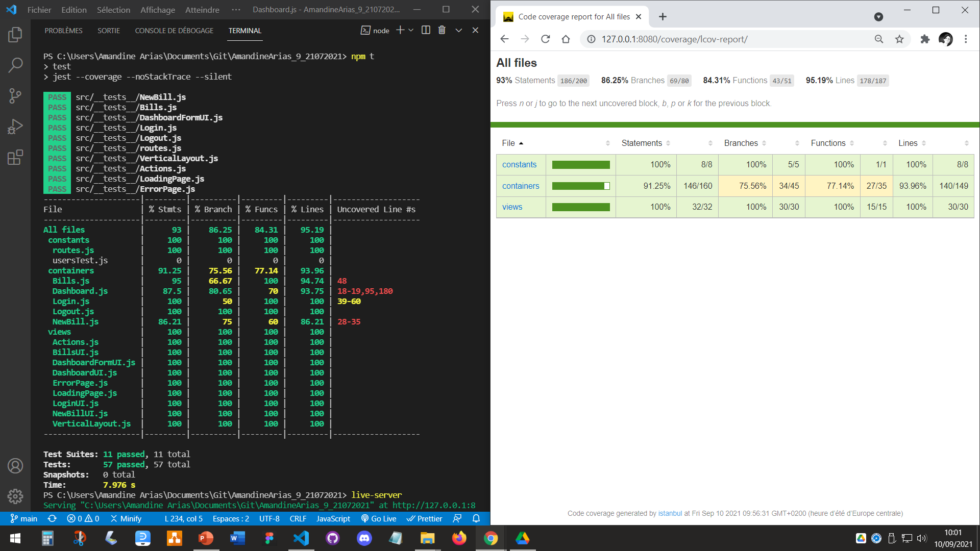Expand the hidden menu items ellipsis

click(236, 10)
